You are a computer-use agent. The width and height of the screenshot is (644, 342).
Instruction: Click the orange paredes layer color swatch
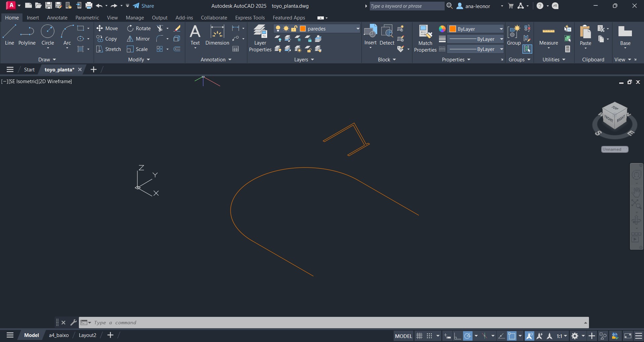[303, 29]
